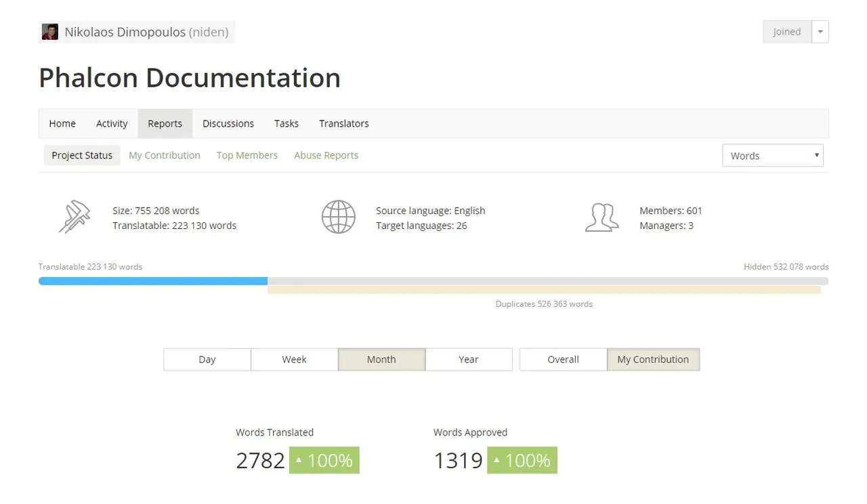Select the Month period button
Viewport: 867px width, 504px height.
pyautogui.click(x=381, y=360)
